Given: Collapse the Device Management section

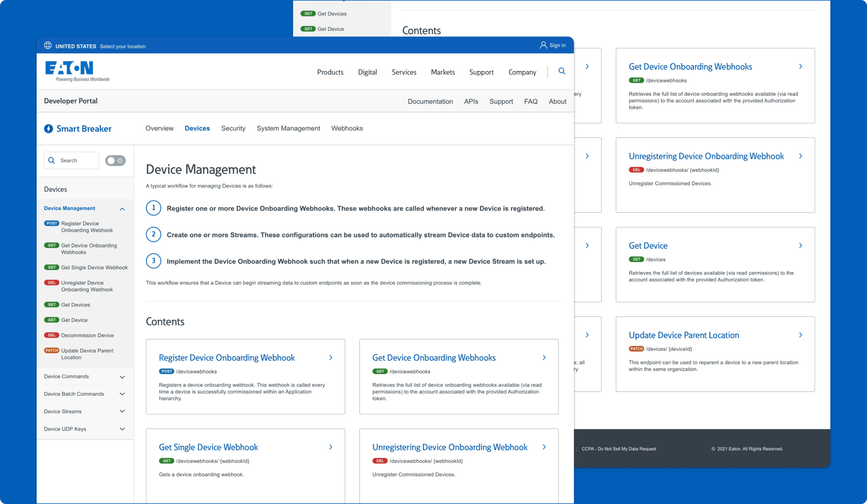Looking at the screenshot, I should coord(122,209).
